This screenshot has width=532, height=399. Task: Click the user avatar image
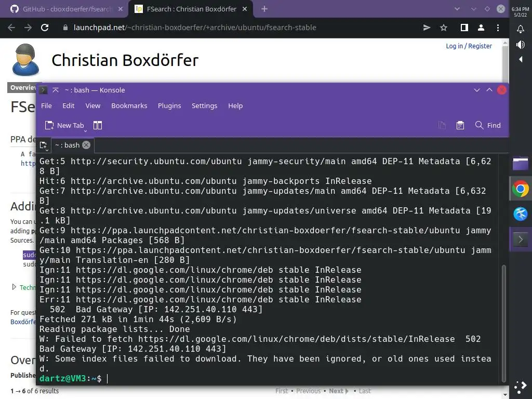click(25, 60)
